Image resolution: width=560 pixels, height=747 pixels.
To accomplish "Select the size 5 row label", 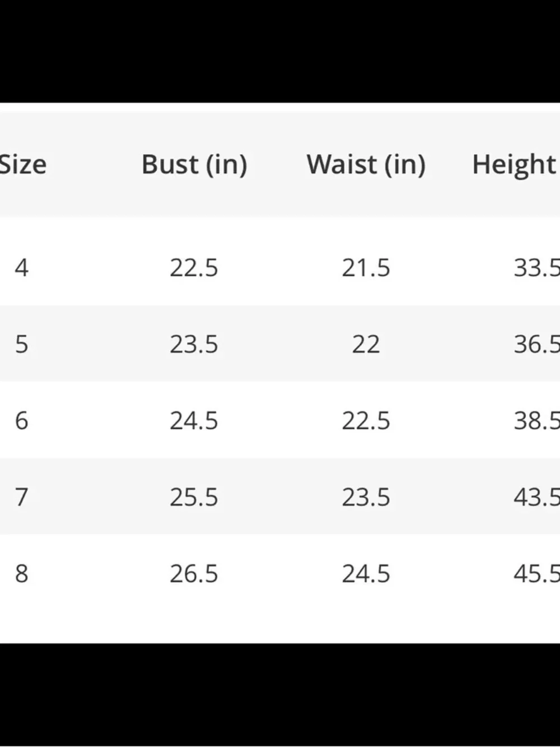I will pos(21,344).
